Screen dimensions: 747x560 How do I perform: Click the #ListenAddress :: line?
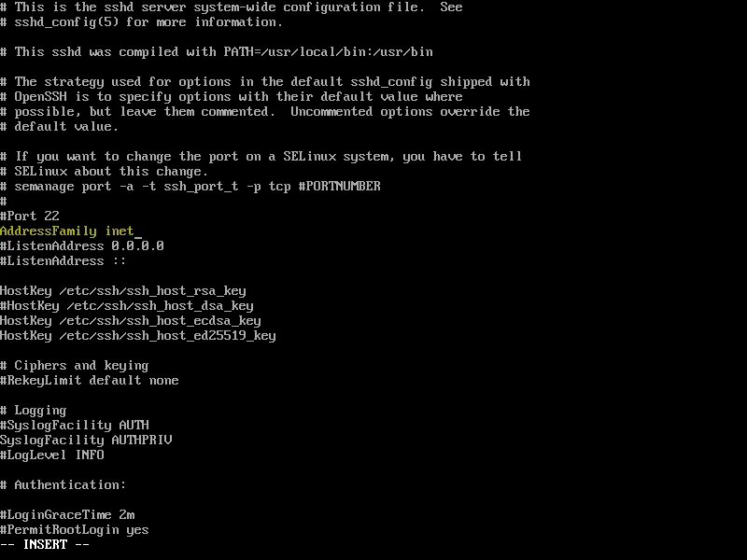point(63,260)
